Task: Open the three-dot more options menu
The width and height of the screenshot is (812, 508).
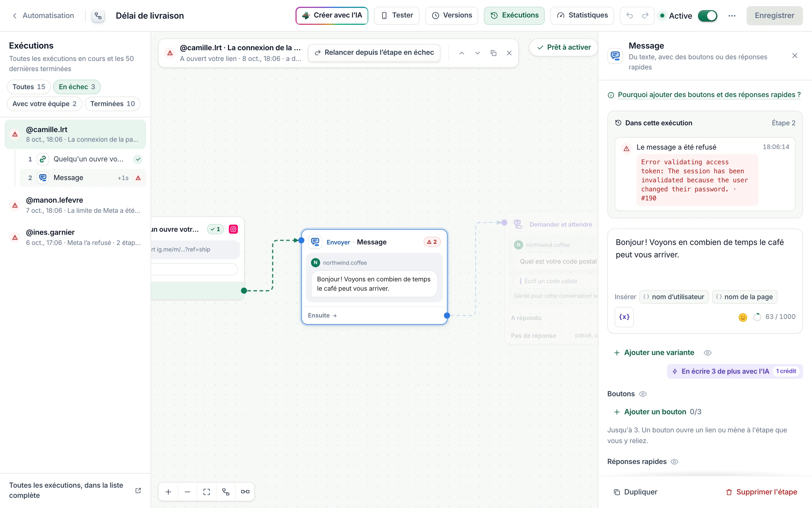Action: click(732, 16)
